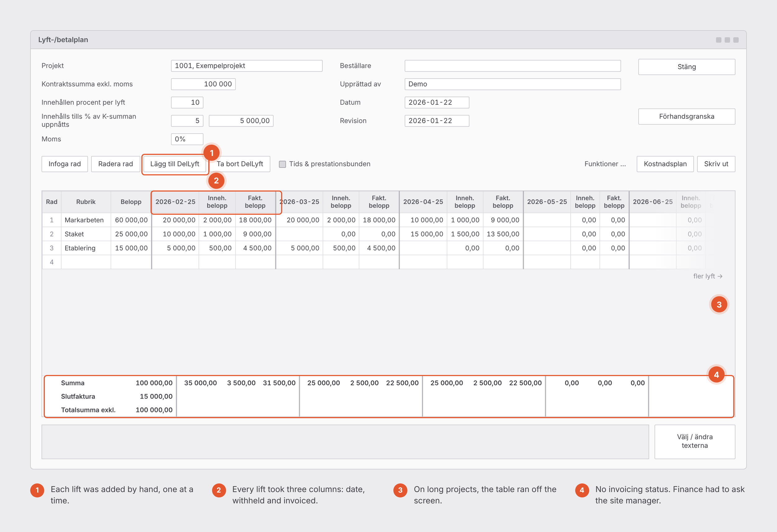Viewport: 777px width, 532px height.
Task: Click the Beställare input field
Action: coord(513,66)
